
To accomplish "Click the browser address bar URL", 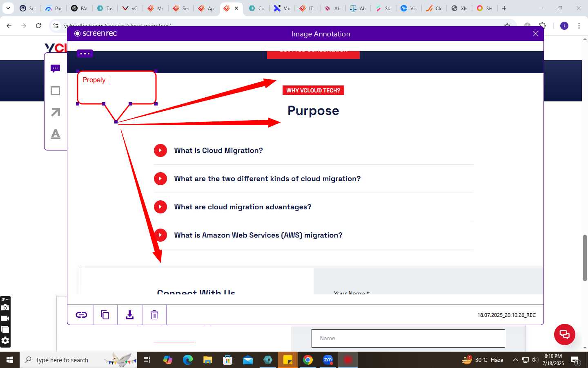I will coord(118,26).
